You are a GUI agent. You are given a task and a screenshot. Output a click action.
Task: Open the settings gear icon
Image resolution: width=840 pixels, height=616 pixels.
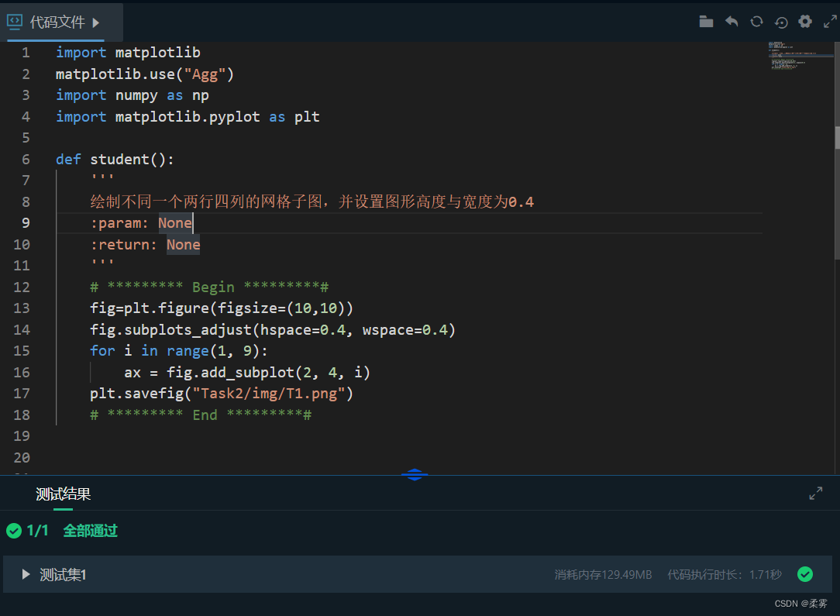click(x=805, y=22)
